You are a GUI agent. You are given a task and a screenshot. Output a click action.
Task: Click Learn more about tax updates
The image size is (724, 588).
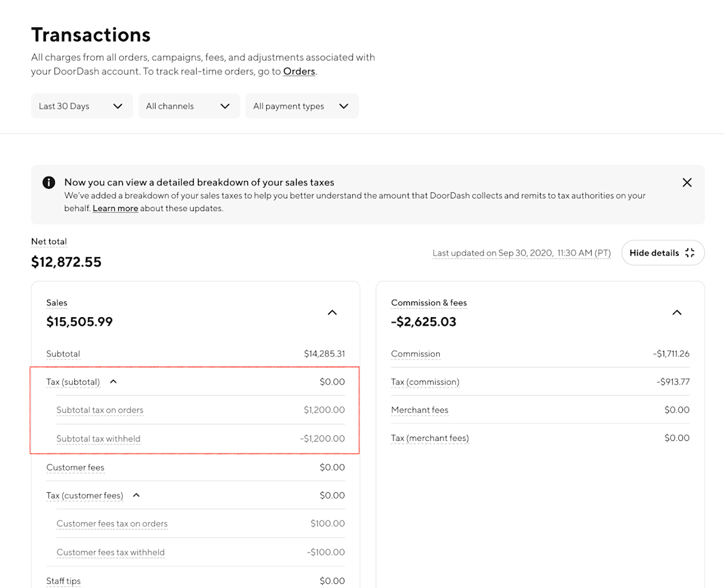pos(115,209)
